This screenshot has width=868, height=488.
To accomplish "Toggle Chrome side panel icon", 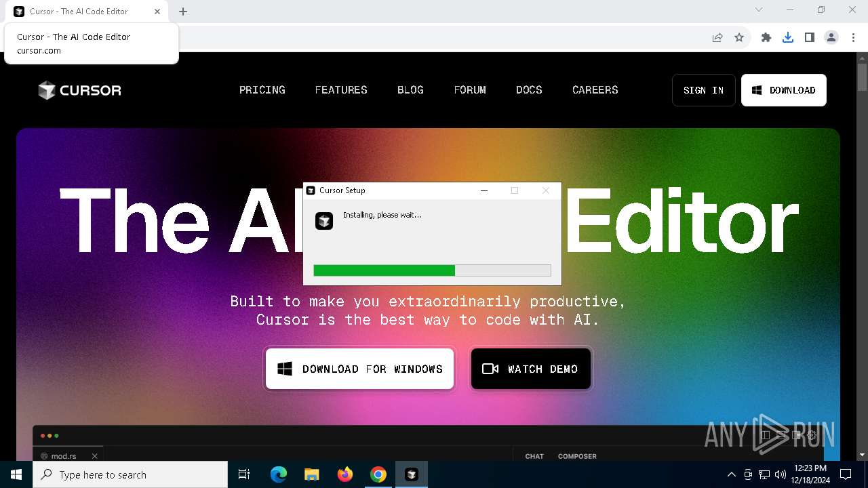I will (810, 37).
